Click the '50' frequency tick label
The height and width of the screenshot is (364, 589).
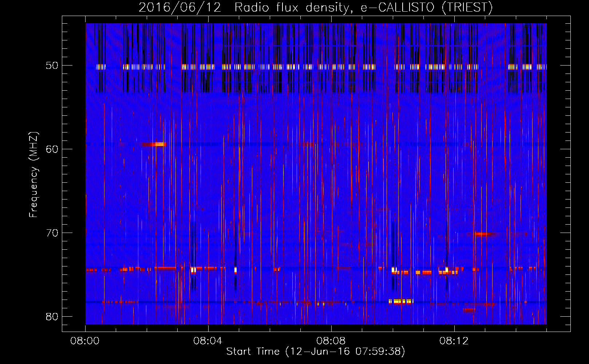tap(52, 66)
